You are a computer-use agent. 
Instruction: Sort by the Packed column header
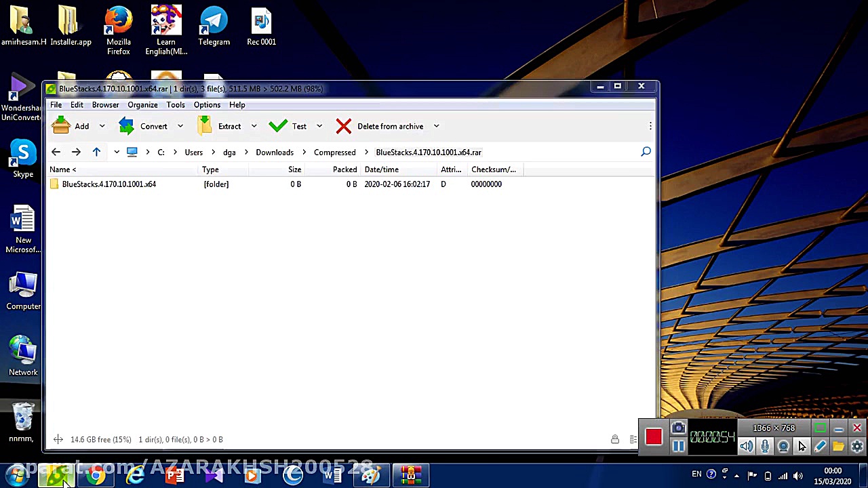333,169
